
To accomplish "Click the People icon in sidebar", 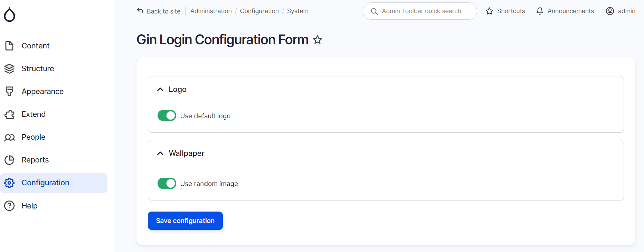I will [9, 137].
